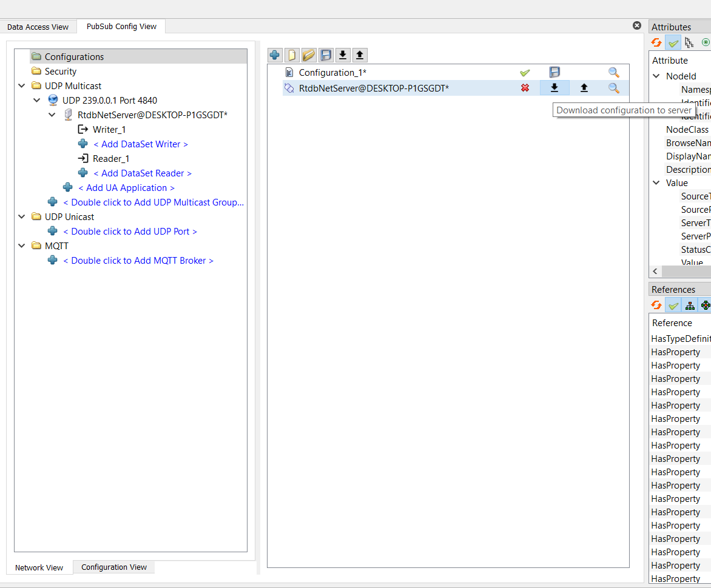Select the UDP Unicast folder
711x588 pixels.
(69, 216)
